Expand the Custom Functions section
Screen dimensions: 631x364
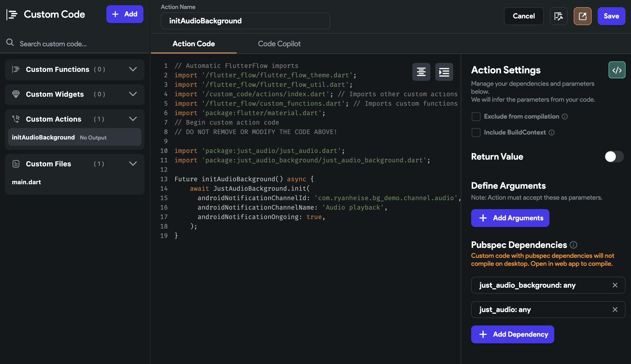133,69
